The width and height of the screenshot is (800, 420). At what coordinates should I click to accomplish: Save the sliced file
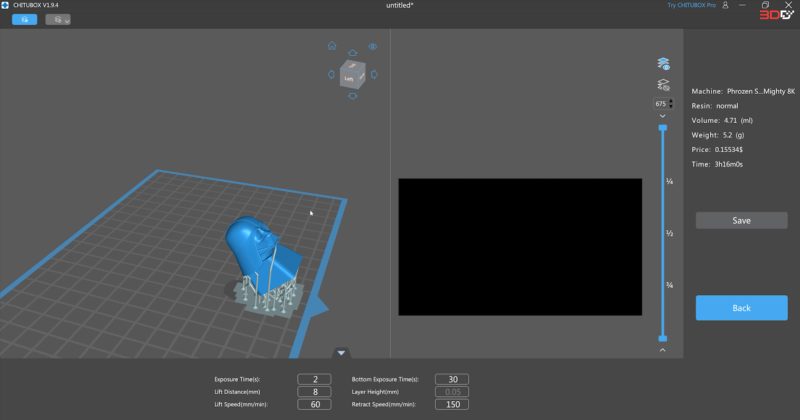click(x=741, y=220)
